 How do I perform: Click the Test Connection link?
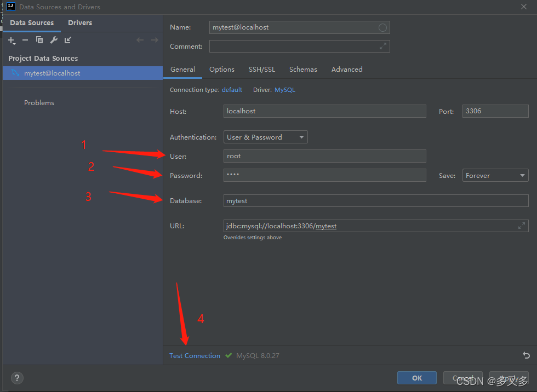[195, 356]
